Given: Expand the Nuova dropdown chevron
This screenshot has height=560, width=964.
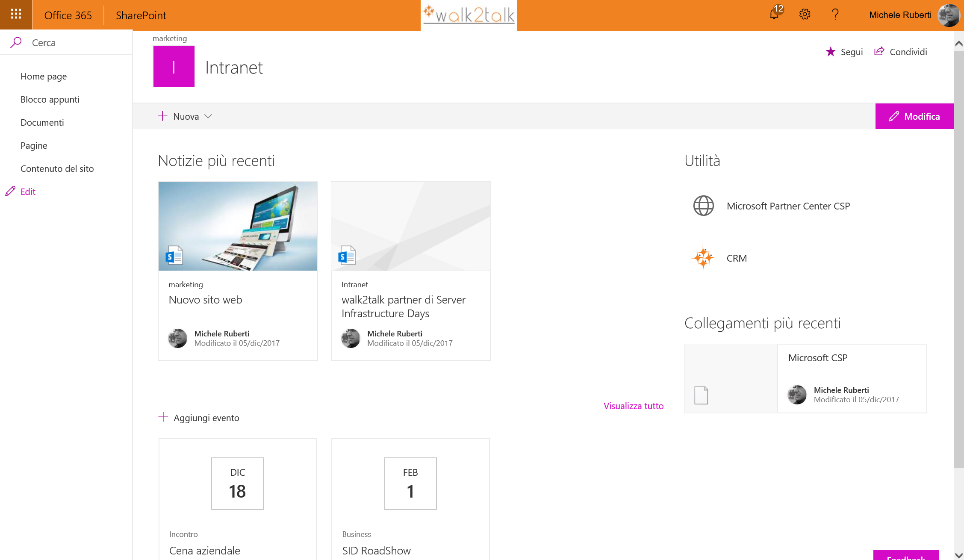Looking at the screenshot, I should click(208, 116).
